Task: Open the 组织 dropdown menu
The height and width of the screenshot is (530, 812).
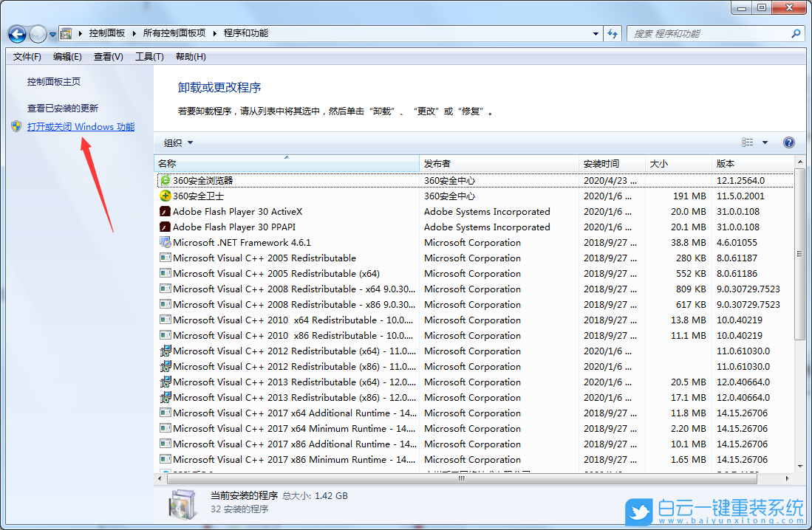Action: pos(174,142)
